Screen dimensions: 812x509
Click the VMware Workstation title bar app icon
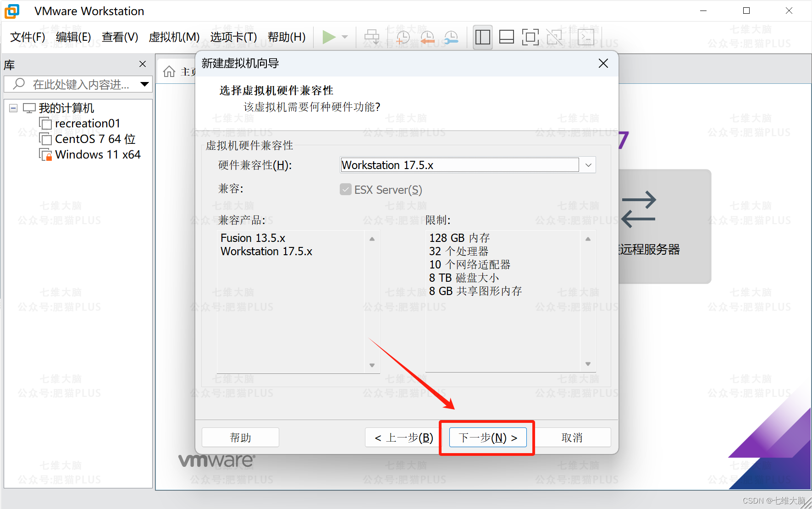click(x=12, y=11)
